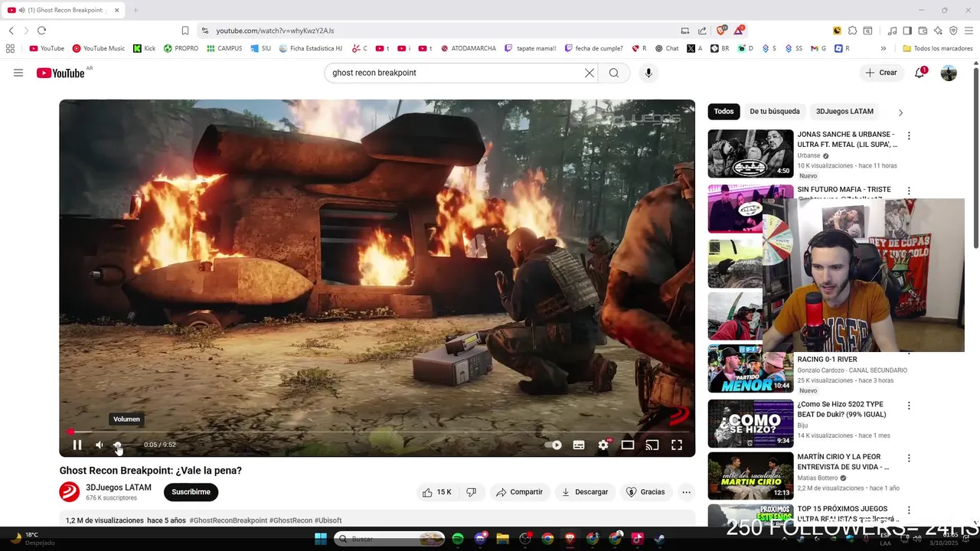Run search with the magnifier button

pos(614,73)
